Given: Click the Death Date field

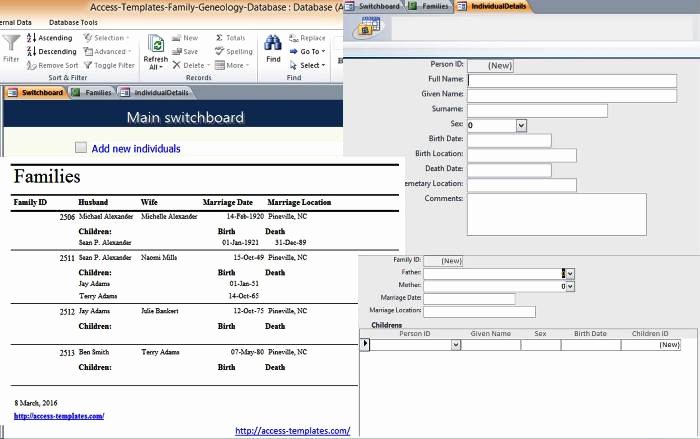Looking at the screenshot, I should 509,170.
